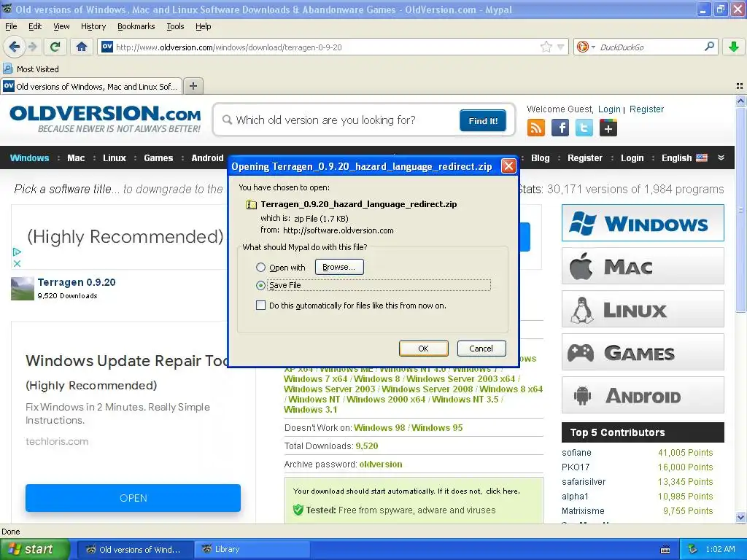
Task: Switch to the Library taskbar window
Action: click(252, 549)
